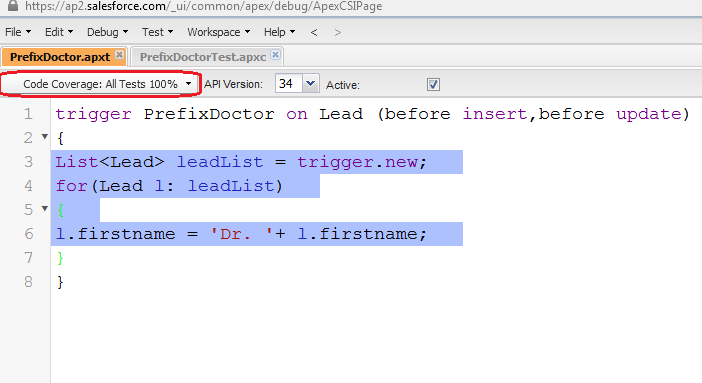Open the Help menu
Screen dimensions: 702x383
[x=279, y=32]
